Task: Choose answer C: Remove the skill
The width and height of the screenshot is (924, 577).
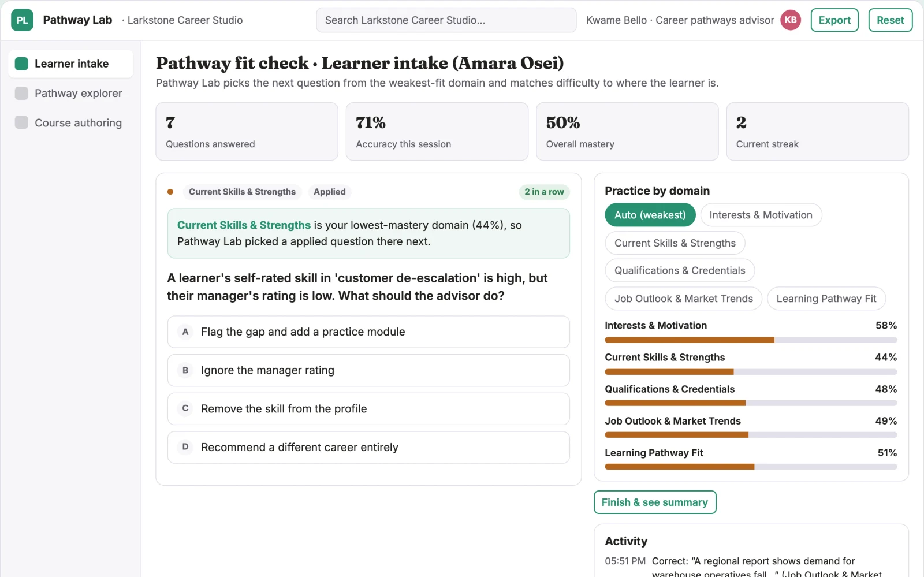Action: point(368,409)
